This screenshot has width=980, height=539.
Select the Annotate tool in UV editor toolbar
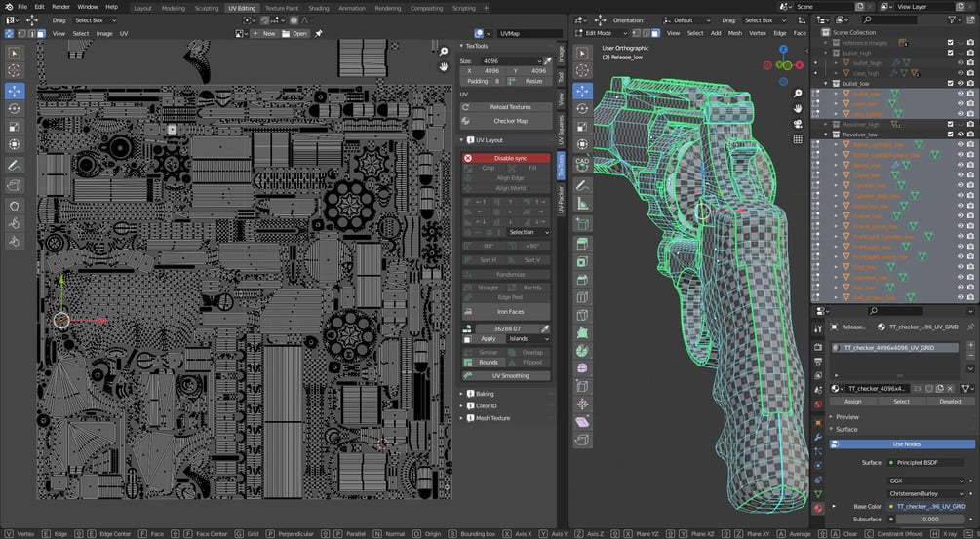(15, 164)
